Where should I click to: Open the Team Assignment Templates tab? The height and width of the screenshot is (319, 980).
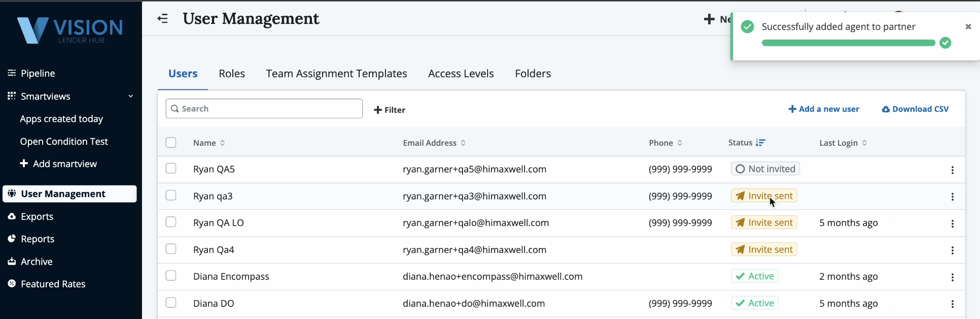[336, 74]
